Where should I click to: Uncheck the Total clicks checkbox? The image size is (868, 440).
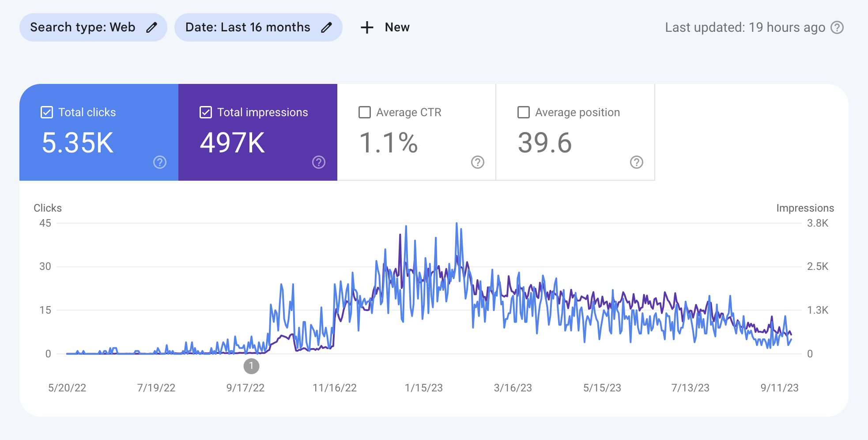click(x=47, y=112)
